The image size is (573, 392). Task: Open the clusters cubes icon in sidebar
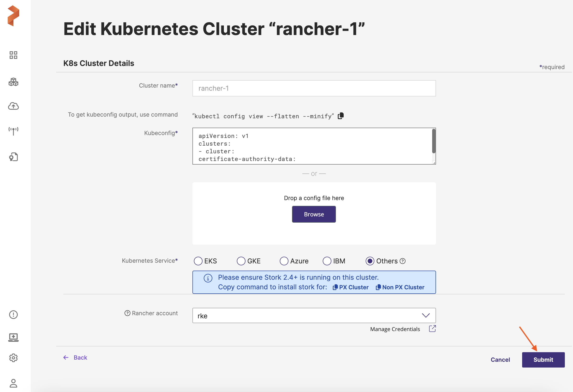pos(13,82)
